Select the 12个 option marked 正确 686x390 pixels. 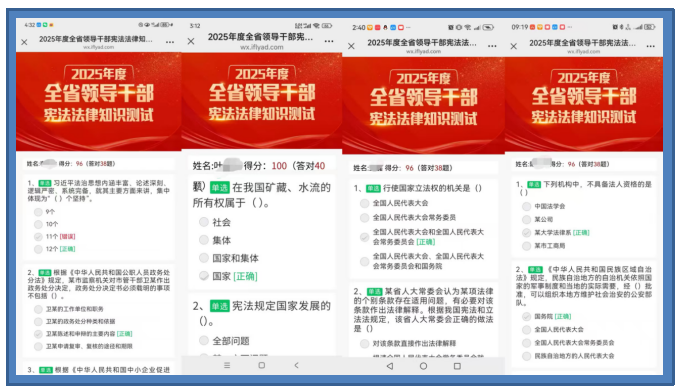(55, 249)
